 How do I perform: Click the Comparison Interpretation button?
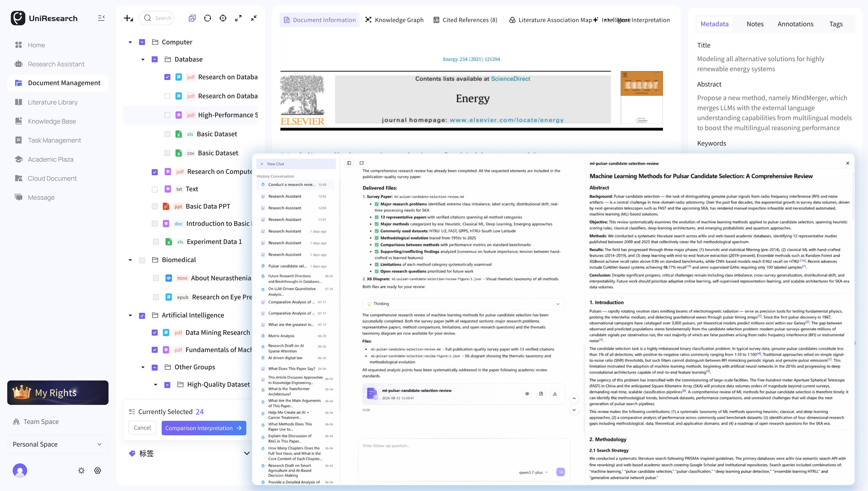(x=203, y=428)
